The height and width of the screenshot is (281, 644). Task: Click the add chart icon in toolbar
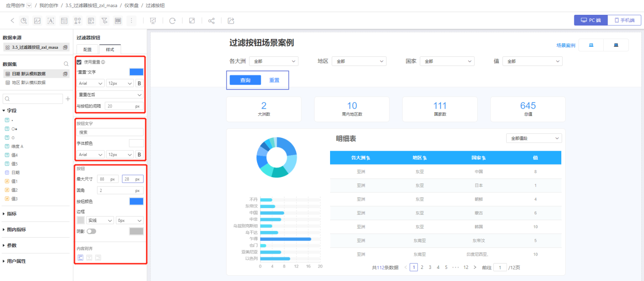click(24, 21)
